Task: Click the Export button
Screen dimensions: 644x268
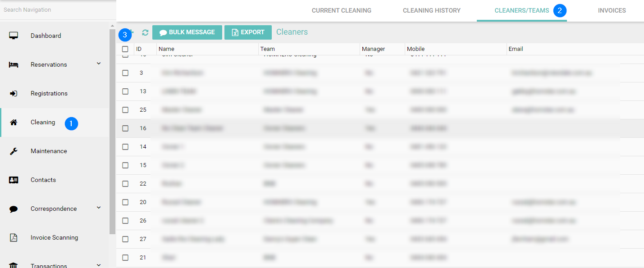Action: [248, 32]
